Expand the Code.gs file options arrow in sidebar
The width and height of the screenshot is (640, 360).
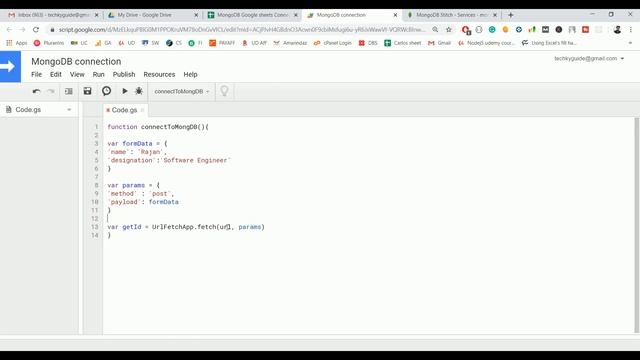coord(69,110)
